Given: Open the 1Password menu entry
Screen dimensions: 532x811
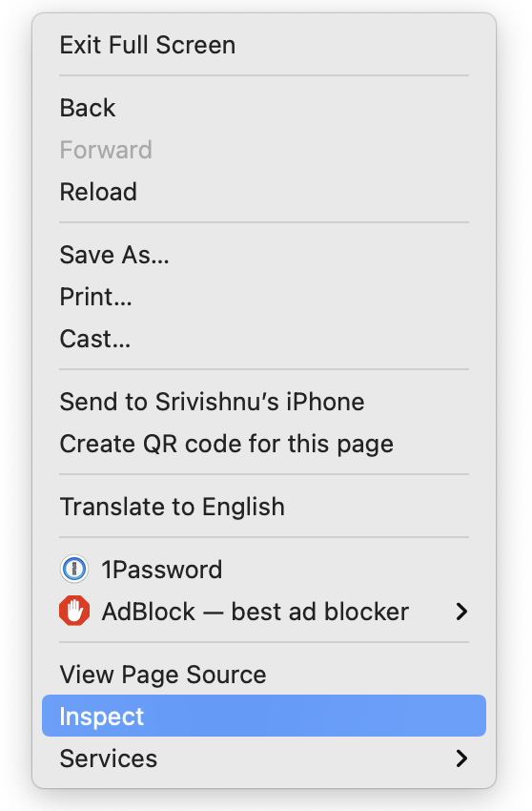Looking at the screenshot, I should [264, 570].
